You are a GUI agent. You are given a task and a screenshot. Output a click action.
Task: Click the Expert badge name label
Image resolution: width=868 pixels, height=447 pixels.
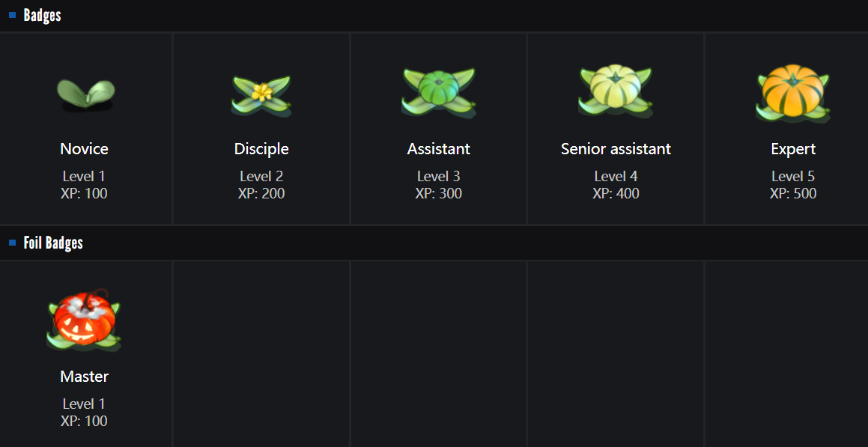(793, 149)
